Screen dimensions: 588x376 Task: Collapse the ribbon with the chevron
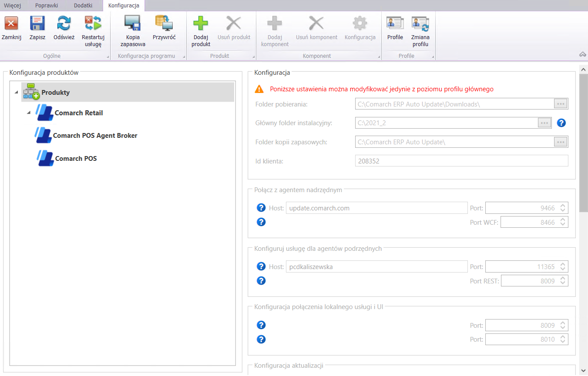(x=582, y=54)
